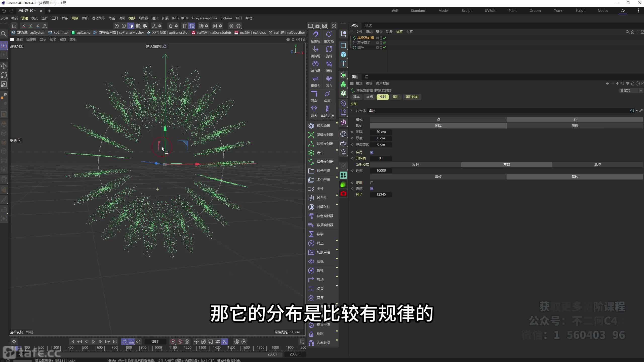Switch to the 坐标 tab

click(x=369, y=97)
